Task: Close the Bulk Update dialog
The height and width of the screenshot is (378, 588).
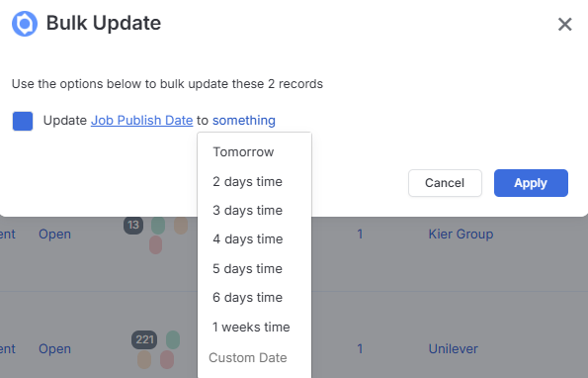Action: pos(564,25)
